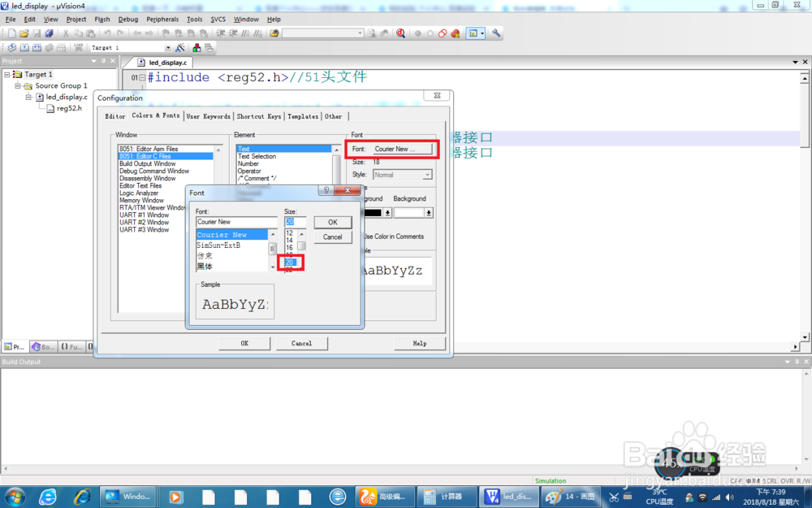Build target via build toolbar icon
Screen dimensions: 812x508
24,48
